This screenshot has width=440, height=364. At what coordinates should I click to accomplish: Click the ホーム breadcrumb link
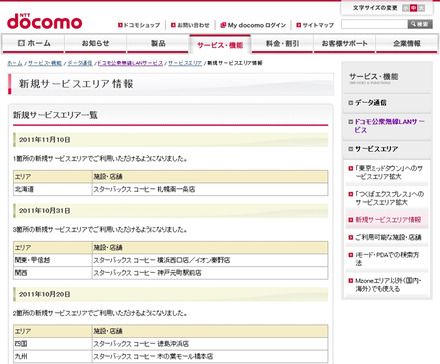[x=15, y=63]
